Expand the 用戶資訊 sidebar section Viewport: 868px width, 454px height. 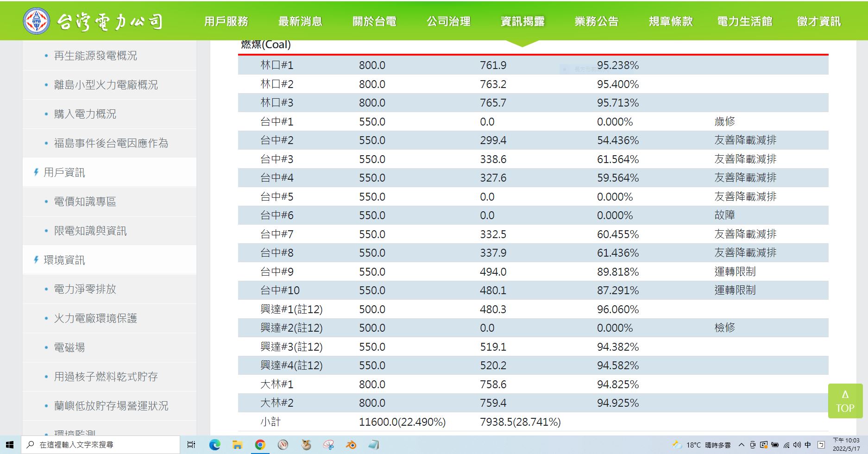[x=64, y=172]
